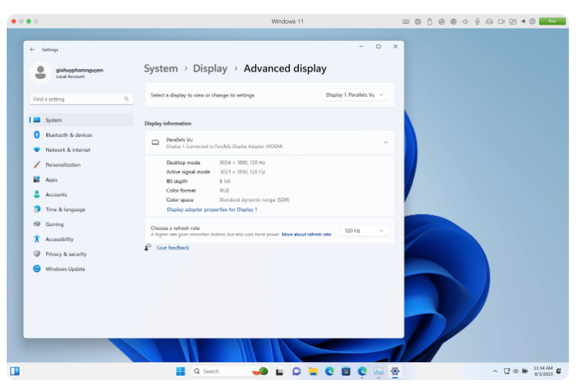Open the Windows Update section

[x=65, y=269]
